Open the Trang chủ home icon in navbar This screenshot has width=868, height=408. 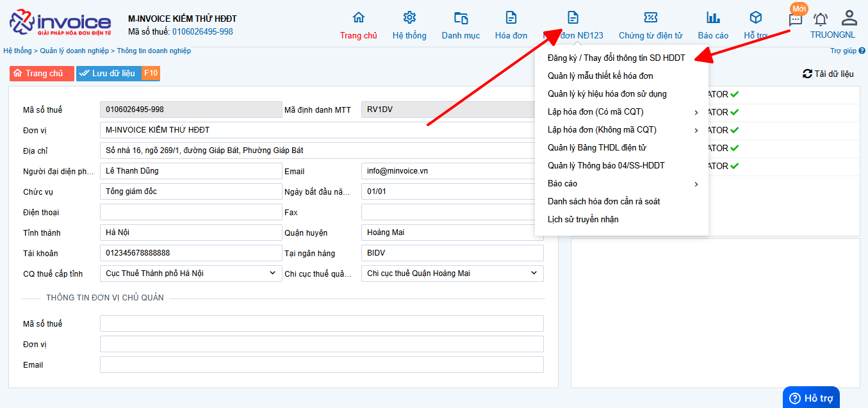click(359, 18)
